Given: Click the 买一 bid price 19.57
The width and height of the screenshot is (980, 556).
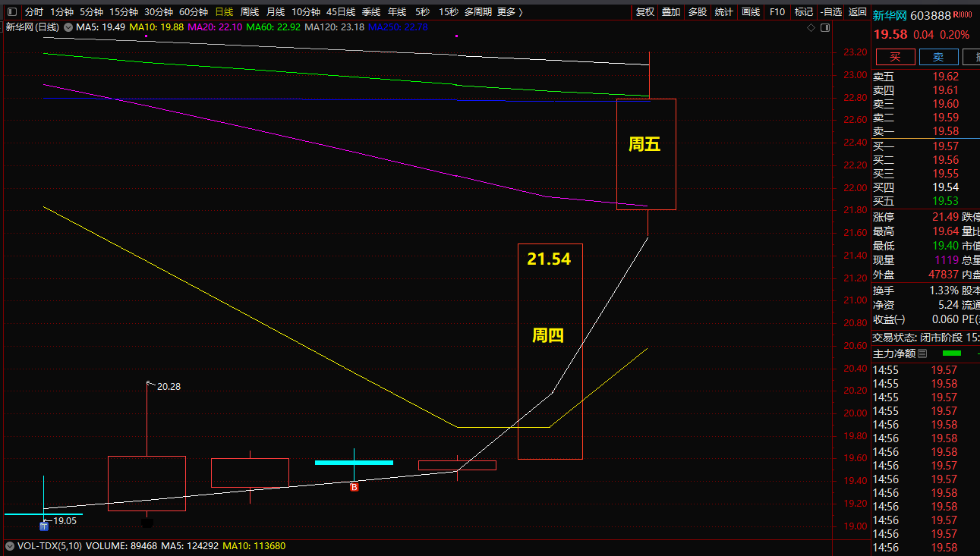Looking at the screenshot, I should point(946,146).
